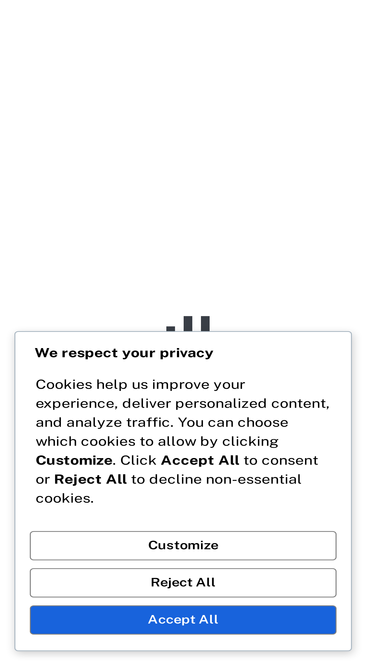This screenshot has width=375, height=667.
Task: Click the phrase 'improve your' in first line
Action: [199, 385]
